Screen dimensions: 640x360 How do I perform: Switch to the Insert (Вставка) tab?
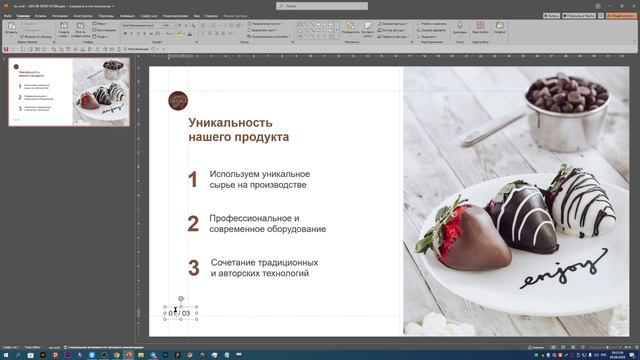[x=40, y=16]
